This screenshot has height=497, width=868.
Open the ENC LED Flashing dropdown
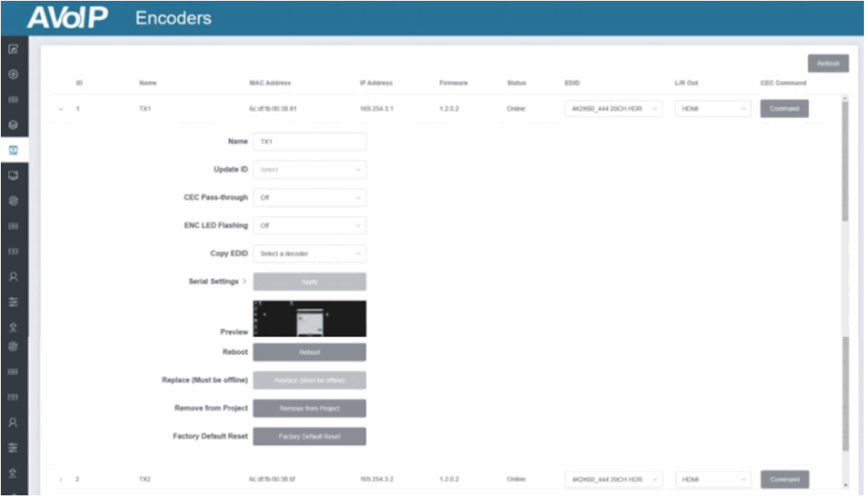point(309,225)
